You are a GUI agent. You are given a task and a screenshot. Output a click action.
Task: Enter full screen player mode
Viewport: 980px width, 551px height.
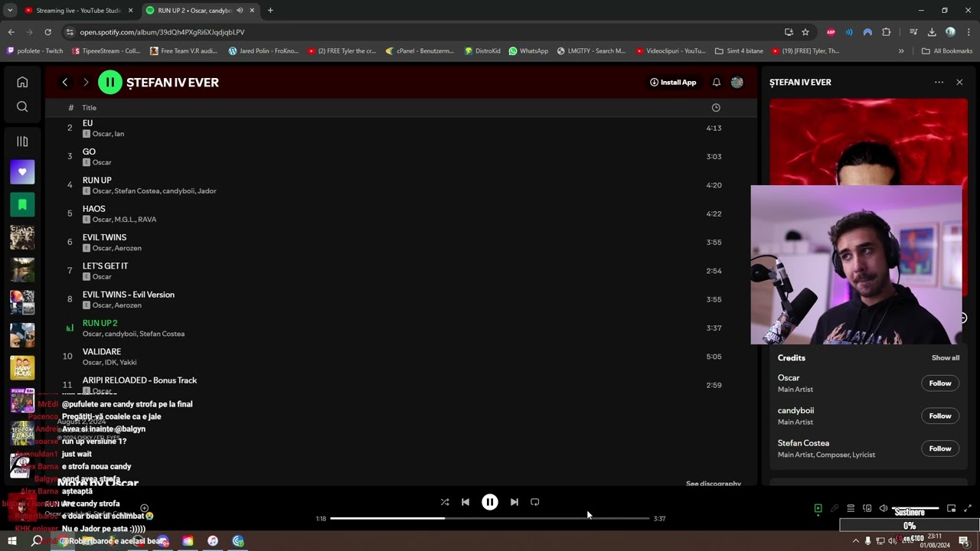click(968, 508)
